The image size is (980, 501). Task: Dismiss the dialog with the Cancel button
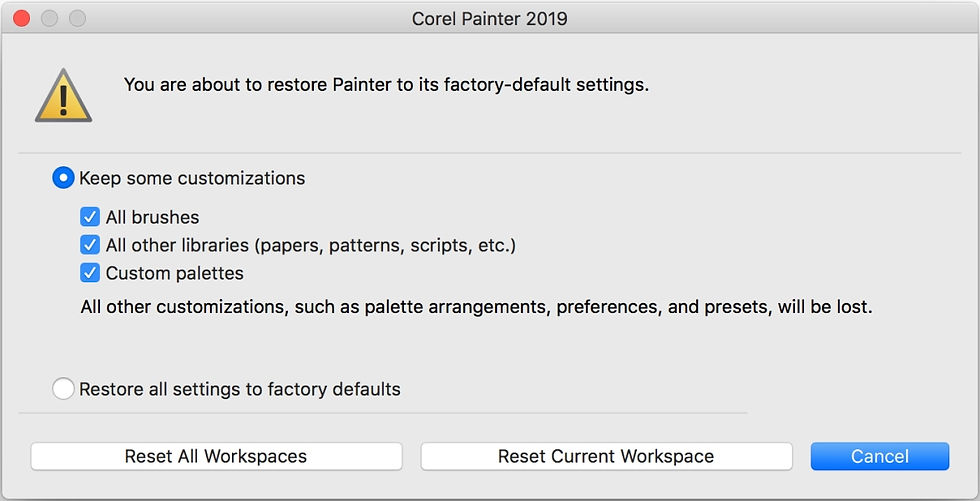tap(880, 456)
